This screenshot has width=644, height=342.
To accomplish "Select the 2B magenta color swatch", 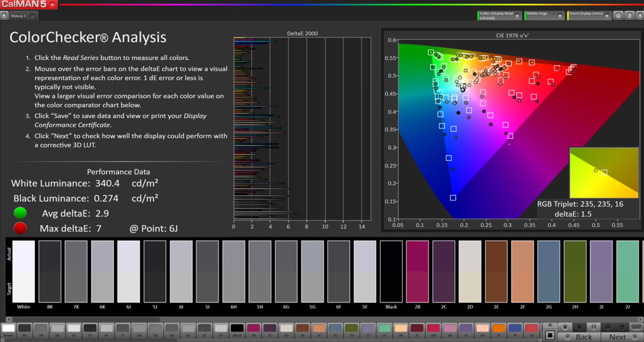I will (254, 328).
